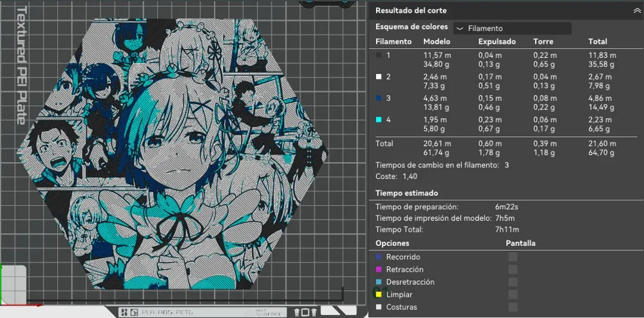Click the 64,70 g grand total weight
This screenshot has height=318, width=644.
601,153
